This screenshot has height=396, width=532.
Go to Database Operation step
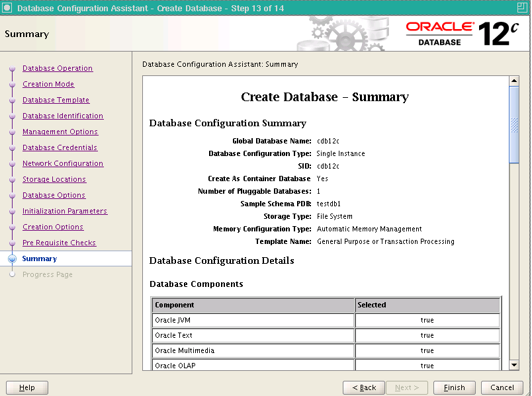pyautogui.click(x=58, y=68)
